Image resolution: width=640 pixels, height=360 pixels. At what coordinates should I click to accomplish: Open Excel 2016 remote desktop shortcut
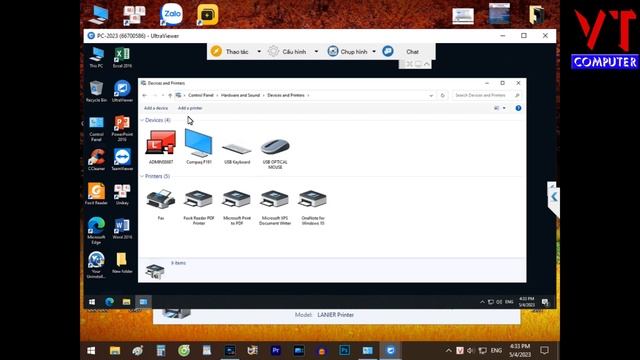point(122,58)
